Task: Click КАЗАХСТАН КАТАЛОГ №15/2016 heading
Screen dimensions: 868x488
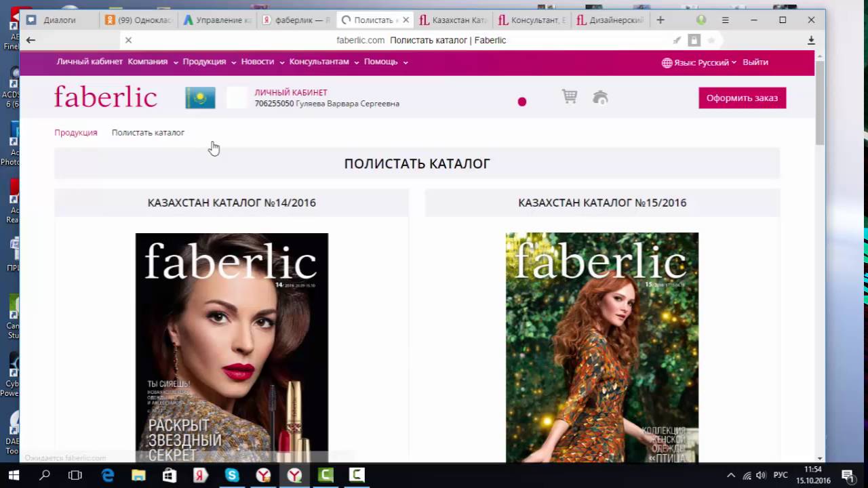Action: click(x=602, y=203)
